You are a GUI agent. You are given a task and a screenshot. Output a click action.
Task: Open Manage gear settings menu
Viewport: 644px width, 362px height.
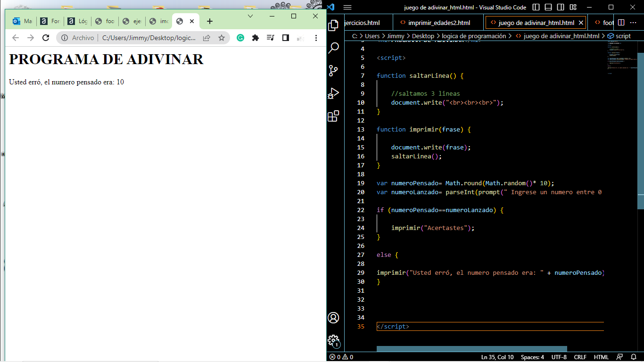click(x=333, y=340)
